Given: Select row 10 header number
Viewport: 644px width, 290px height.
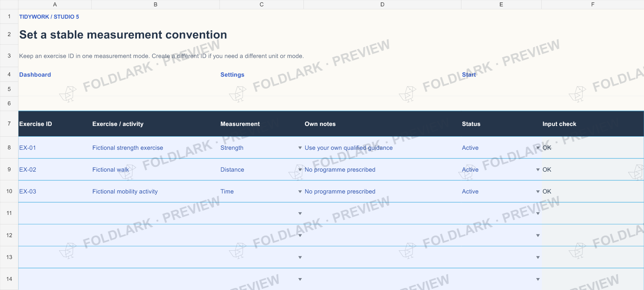Looking at the screenshot, I should pyautogui.click(x=9, y=191).
